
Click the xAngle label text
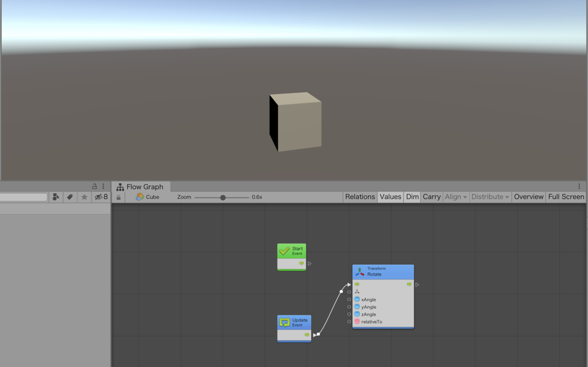pos(368,299)
